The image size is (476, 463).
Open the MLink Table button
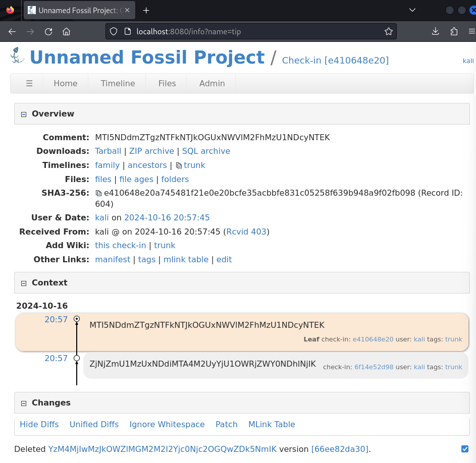pyautogui.click(x=272, y=425)
